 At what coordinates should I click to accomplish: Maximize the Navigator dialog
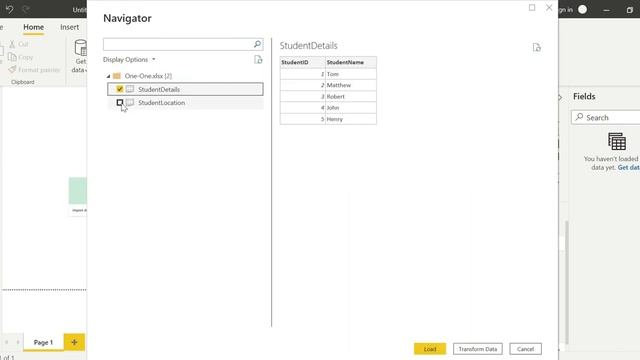pyautogui.click(x=532, y=7)
